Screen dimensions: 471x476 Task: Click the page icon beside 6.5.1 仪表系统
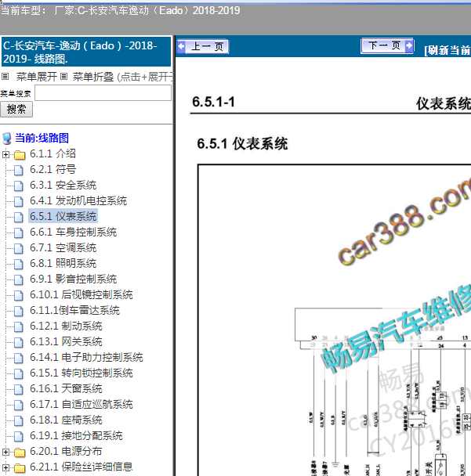pos(19,217)
